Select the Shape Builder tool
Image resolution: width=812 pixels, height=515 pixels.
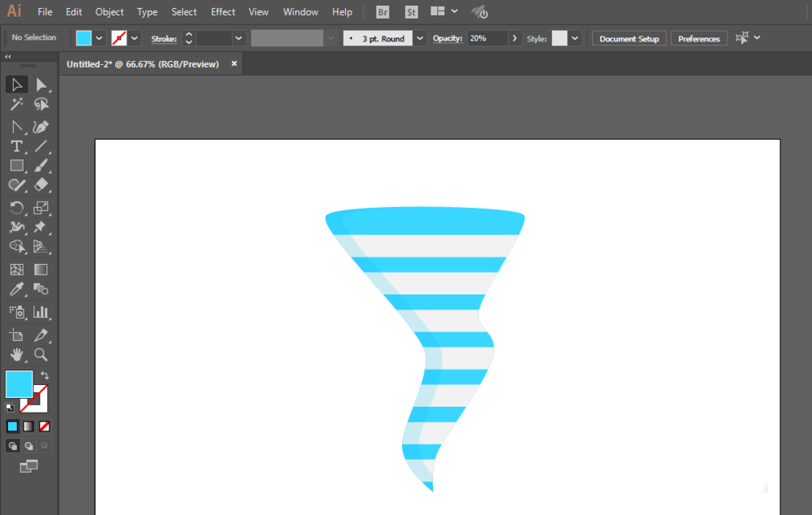click(16, 247)
